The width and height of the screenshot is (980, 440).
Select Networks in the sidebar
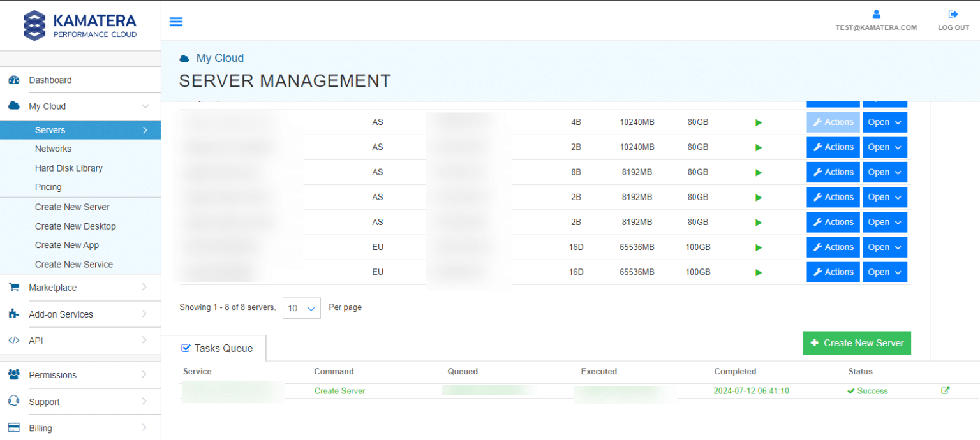(53, 149)
